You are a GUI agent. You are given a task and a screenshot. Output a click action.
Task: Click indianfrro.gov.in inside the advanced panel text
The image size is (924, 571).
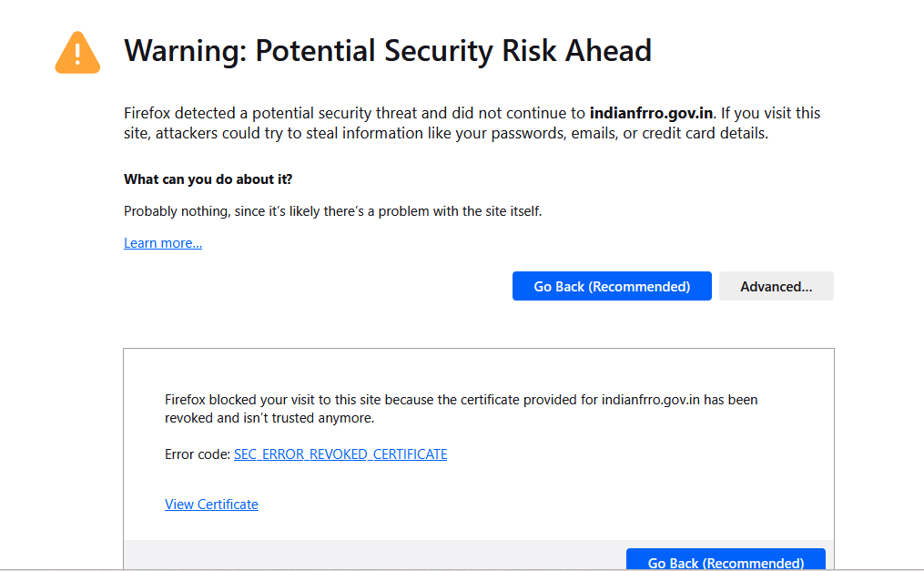(651, 400)
